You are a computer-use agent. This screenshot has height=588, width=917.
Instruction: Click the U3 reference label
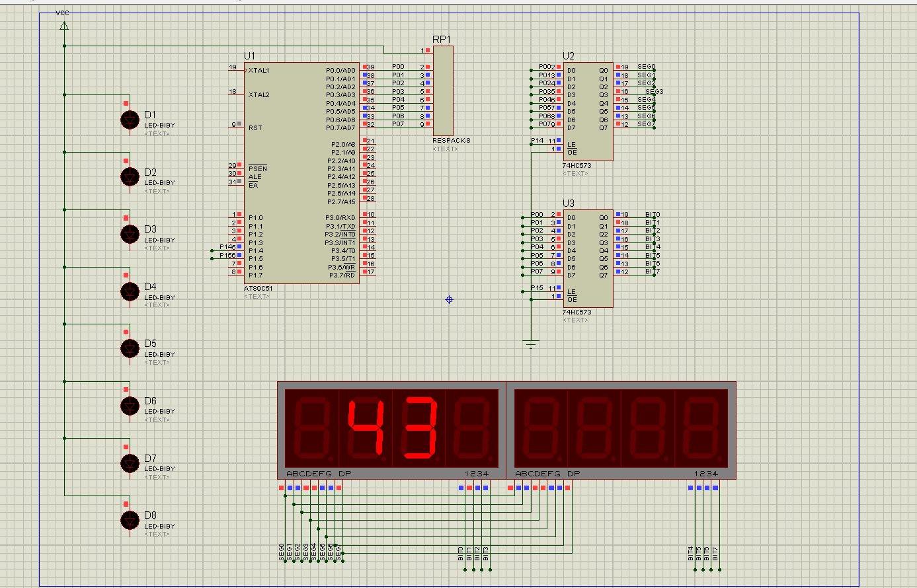(569, 203)
